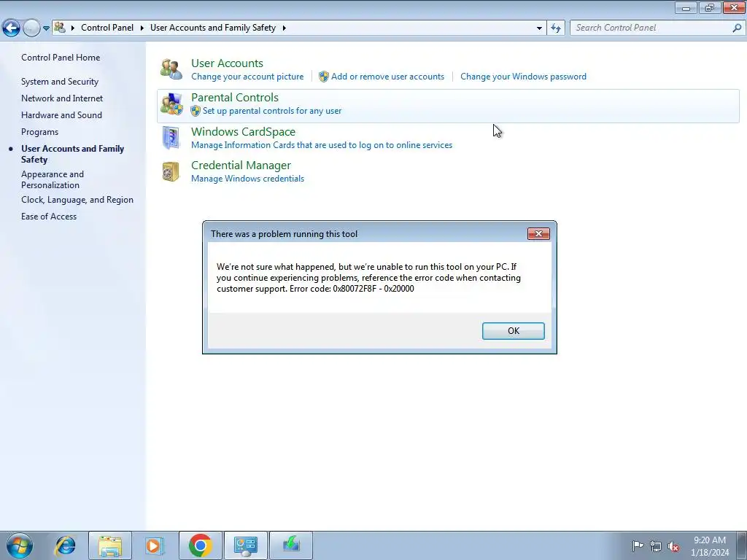Click the Refresh button in address bar

click(x=555, y=28)
